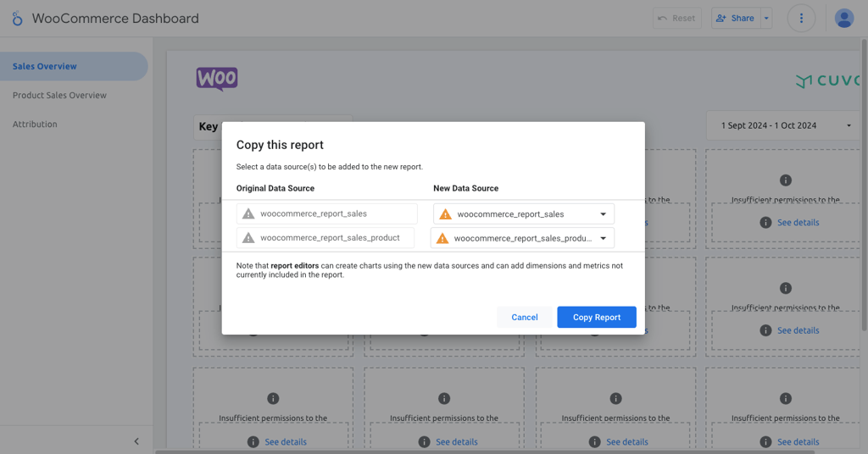This screenshot has width=868, height=454.
Task: Collapse the left navigation panel arrow
Action: (x=136, y=441)
